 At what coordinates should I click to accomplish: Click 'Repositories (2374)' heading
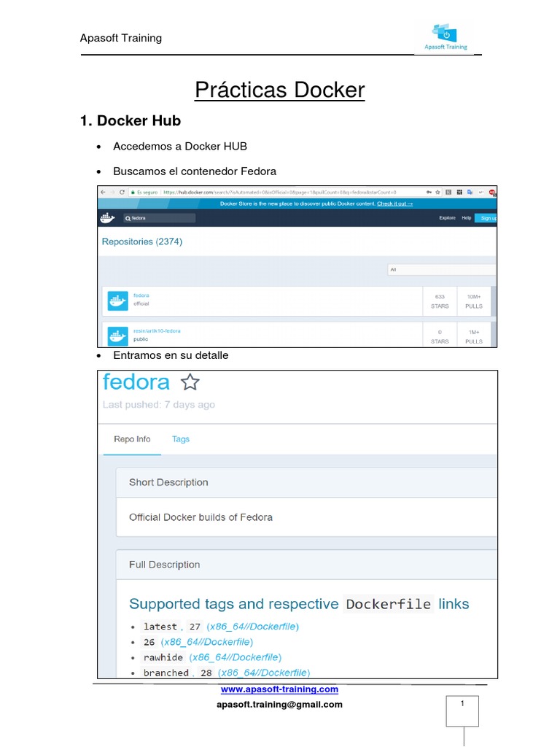coord(142,241)
